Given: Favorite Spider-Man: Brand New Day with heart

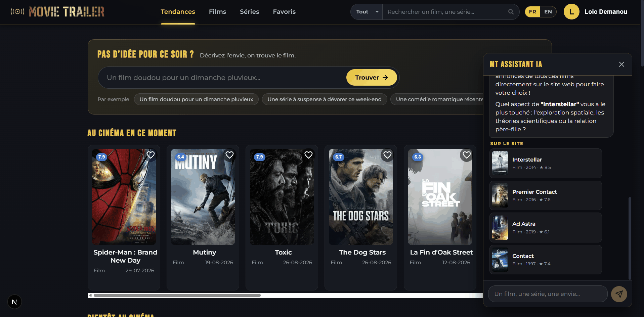Looking at the screenshot, I should 151,155.
